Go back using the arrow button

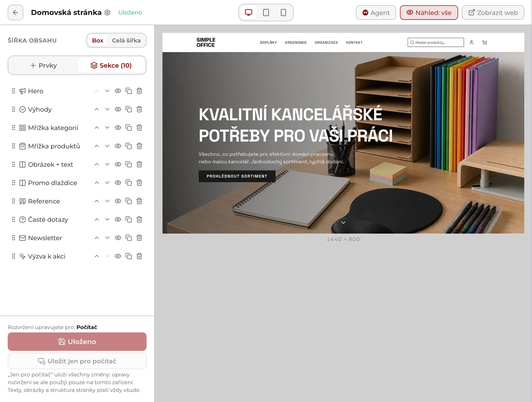(15, 13)
